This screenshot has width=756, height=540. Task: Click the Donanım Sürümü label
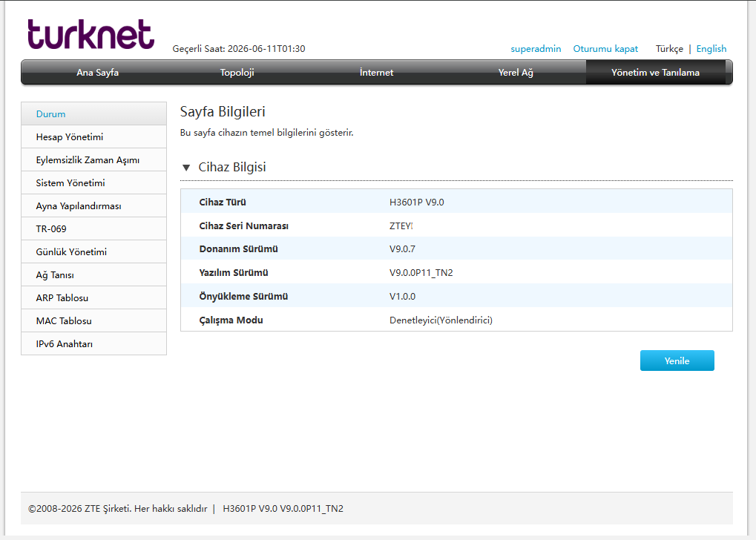[x=238, y=248]
